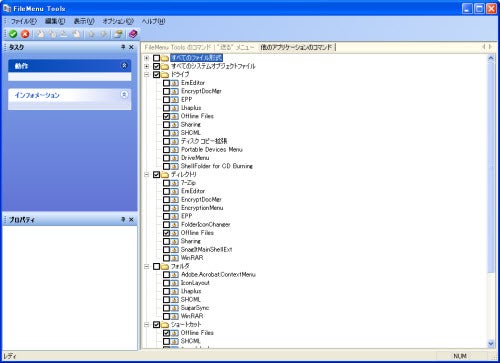Click the move up arrow toolbar icon
This screenshot has width=500, height=363.
92,34
